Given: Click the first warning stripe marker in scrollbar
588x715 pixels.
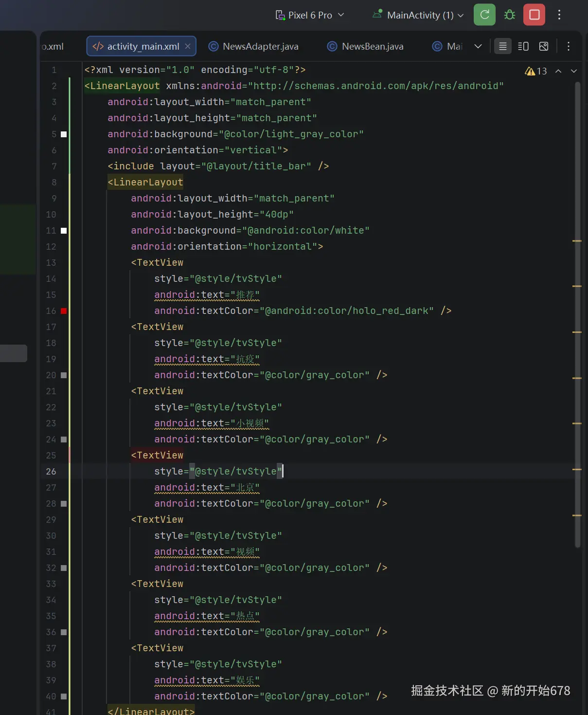Looking at the screenshot, I should coord(577,240).
